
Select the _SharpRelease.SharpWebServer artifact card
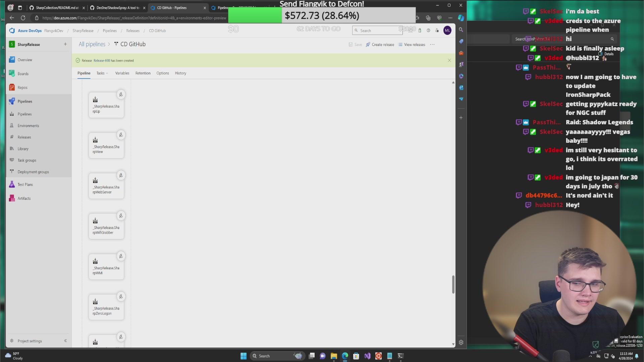(x=106, y=186)
